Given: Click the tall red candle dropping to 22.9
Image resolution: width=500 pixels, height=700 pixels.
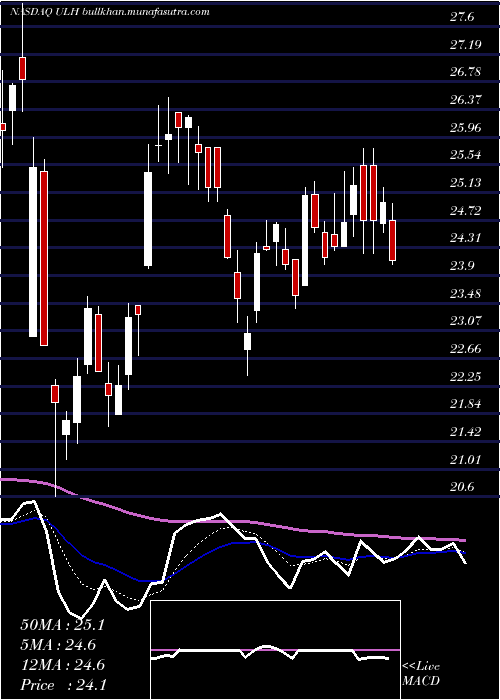Looking at the screenshot, I should [x=44, y=258].
